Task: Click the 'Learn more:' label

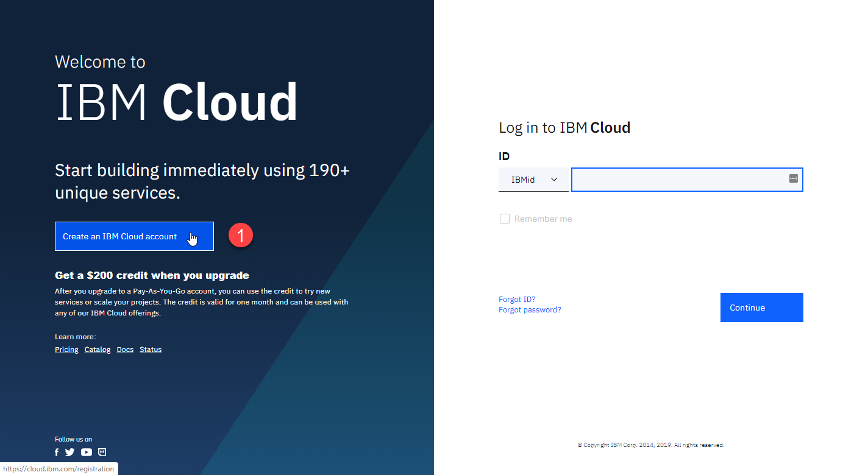Action: [x=75, y=337]
